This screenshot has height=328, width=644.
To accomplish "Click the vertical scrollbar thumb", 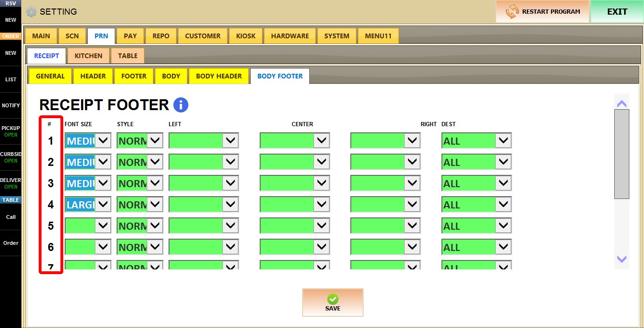I will pos(622,154).
